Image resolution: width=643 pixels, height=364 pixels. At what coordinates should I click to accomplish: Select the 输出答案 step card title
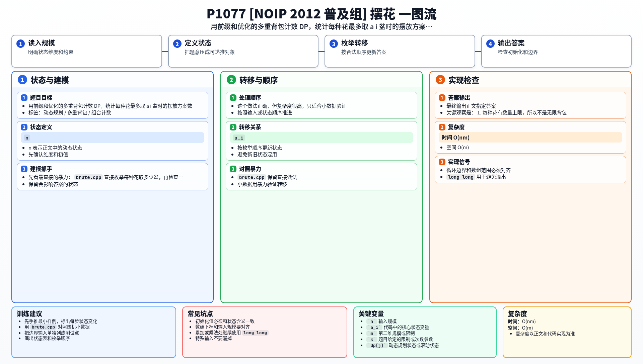point(511,43)
